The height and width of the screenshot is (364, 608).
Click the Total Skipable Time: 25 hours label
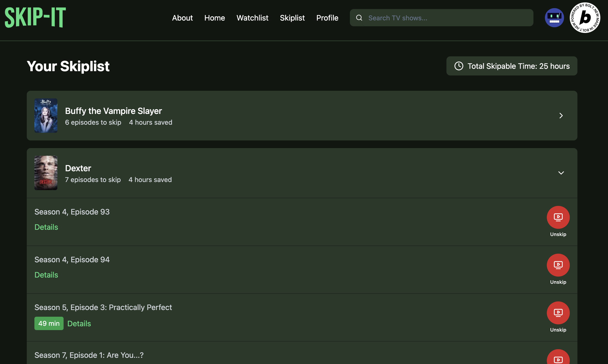[518, 66]
